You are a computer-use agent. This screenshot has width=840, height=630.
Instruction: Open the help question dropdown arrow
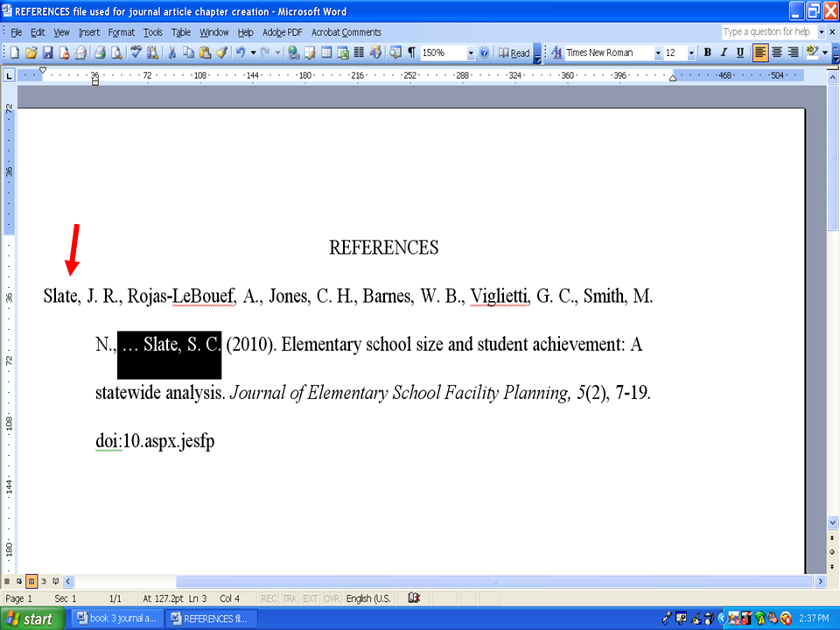pyautogui.click(x=822, y=31)
